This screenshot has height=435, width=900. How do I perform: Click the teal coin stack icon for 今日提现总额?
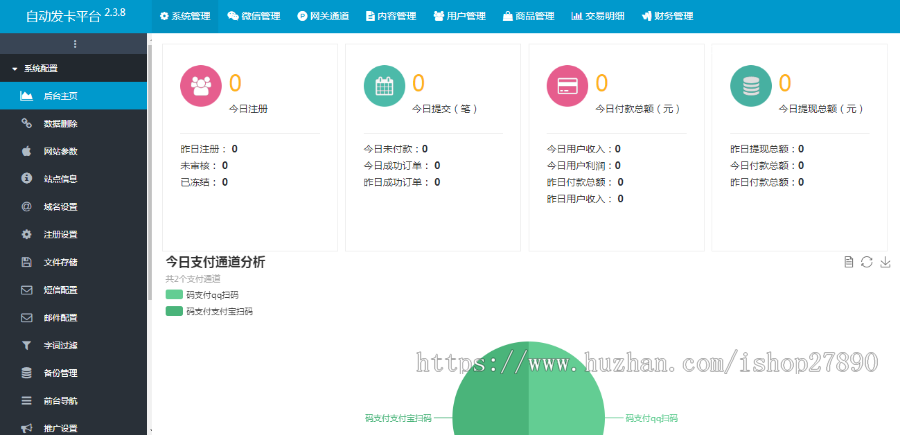point(751,86)
